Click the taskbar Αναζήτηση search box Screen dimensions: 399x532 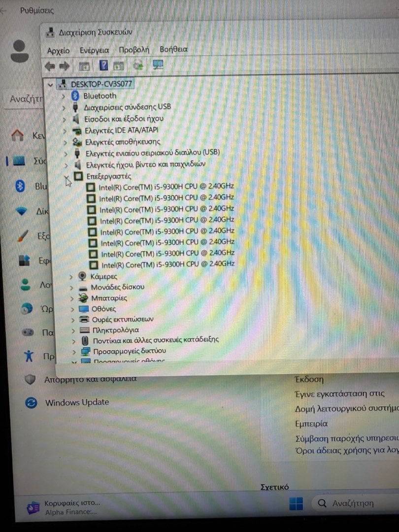pyautogui.click(x=355, y=503)
